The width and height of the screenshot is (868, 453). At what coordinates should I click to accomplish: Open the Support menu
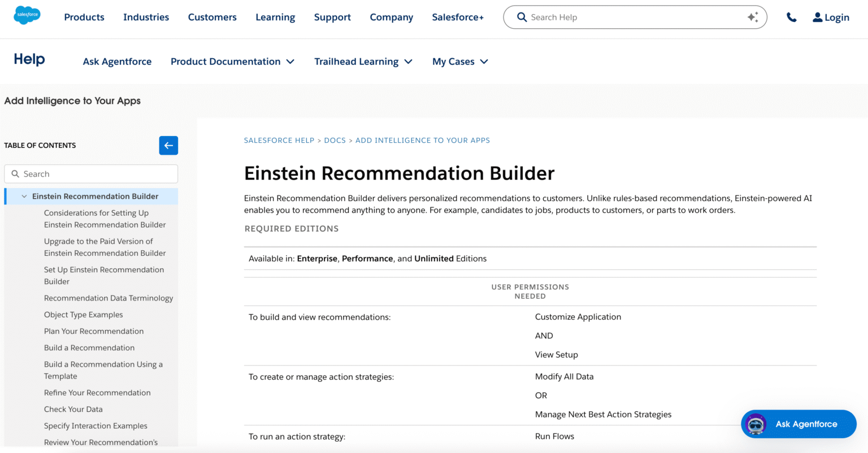[x=332, y=17]
